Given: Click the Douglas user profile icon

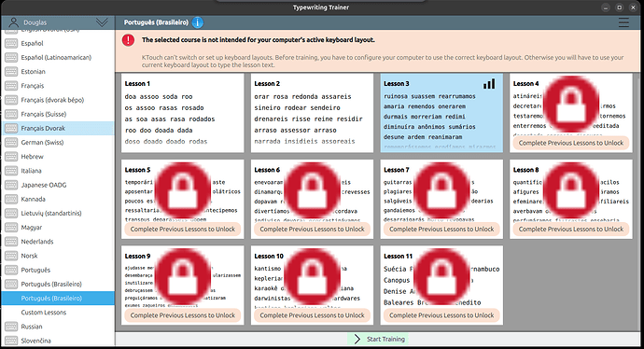Looking at the screenshot, I should point(14,22).
